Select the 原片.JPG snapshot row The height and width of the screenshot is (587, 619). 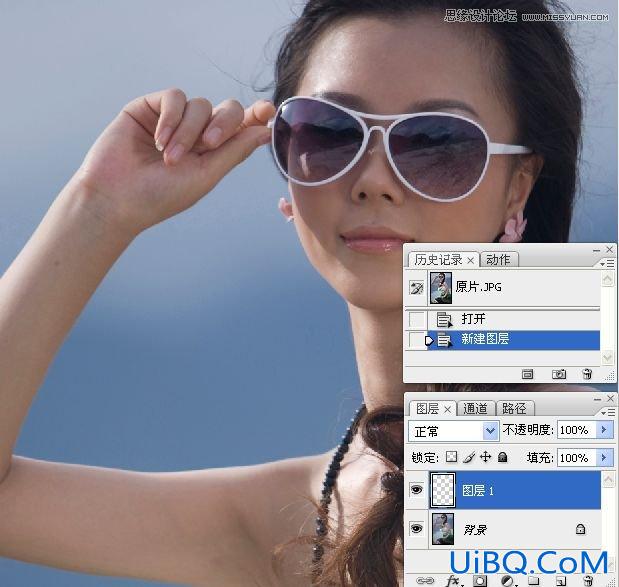(514, 288)
